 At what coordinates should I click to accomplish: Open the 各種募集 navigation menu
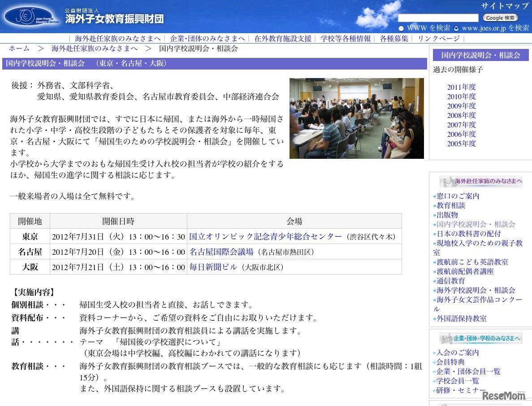(x=393, y=39)
